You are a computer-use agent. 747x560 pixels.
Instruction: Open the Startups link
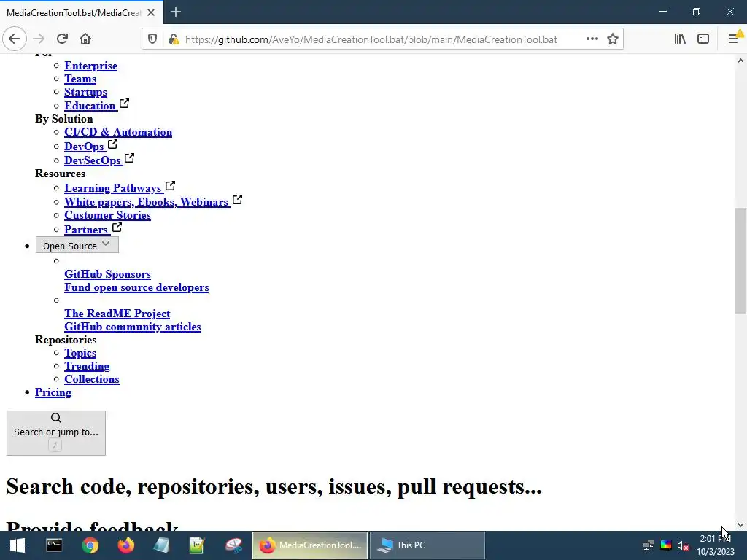(x=86, y=92)
